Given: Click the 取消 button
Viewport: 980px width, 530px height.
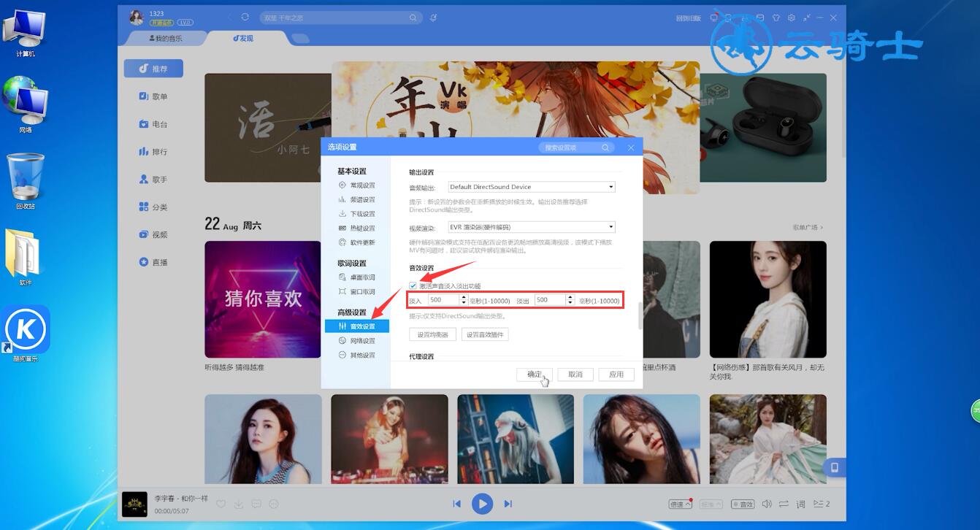Looking at the screenshot, I should click(575, 374).
